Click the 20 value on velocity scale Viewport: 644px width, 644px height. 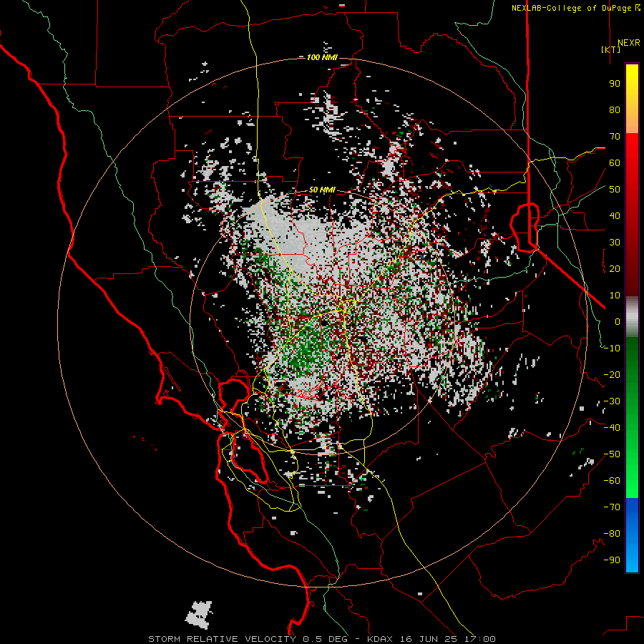pos(615,268)
